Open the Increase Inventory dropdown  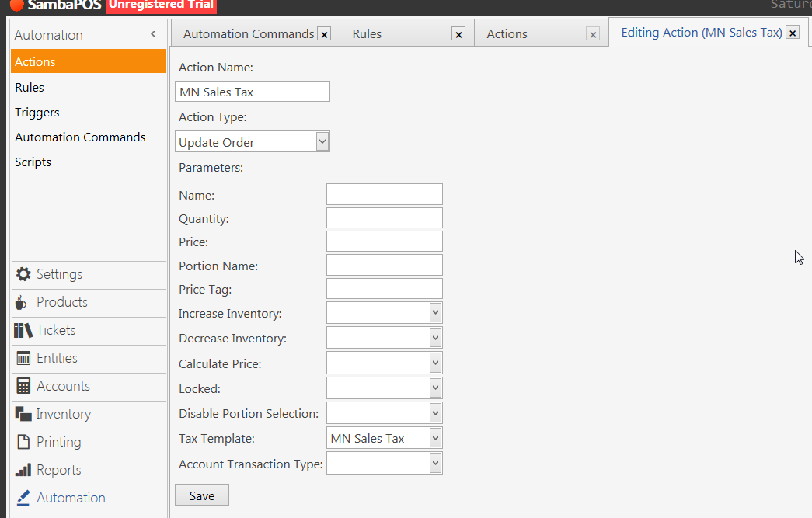[x=435, y=313]
